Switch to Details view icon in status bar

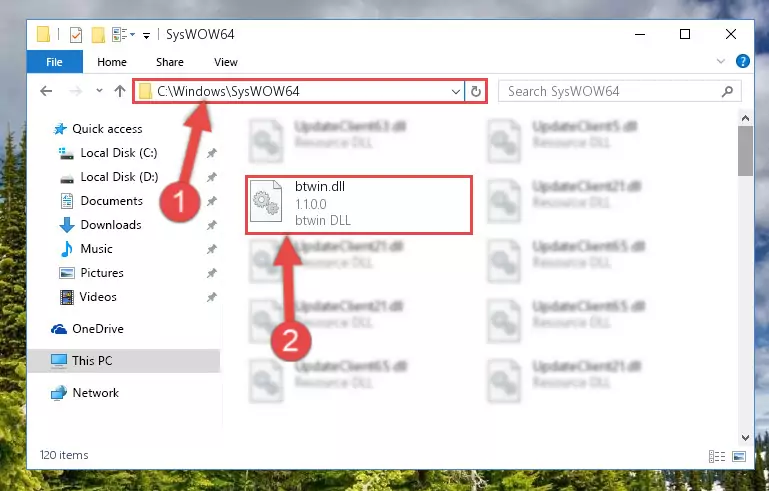click(717, 457)
